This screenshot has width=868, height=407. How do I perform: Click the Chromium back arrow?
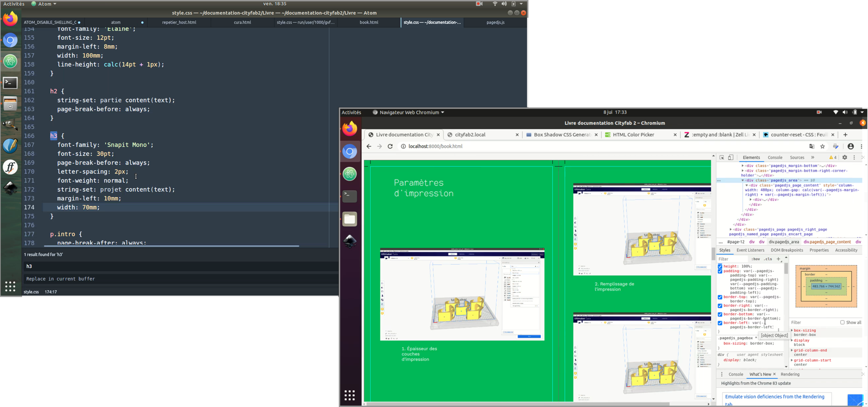[x=369, y=146]
